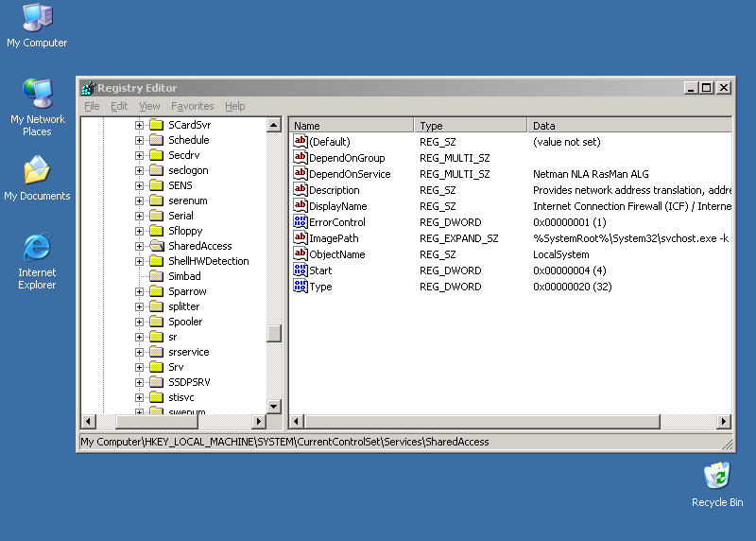The width and height of the screenshot is (756, 541).
Task: Select the DependOnGroup value icon
Action: click(x=300, y=157)
